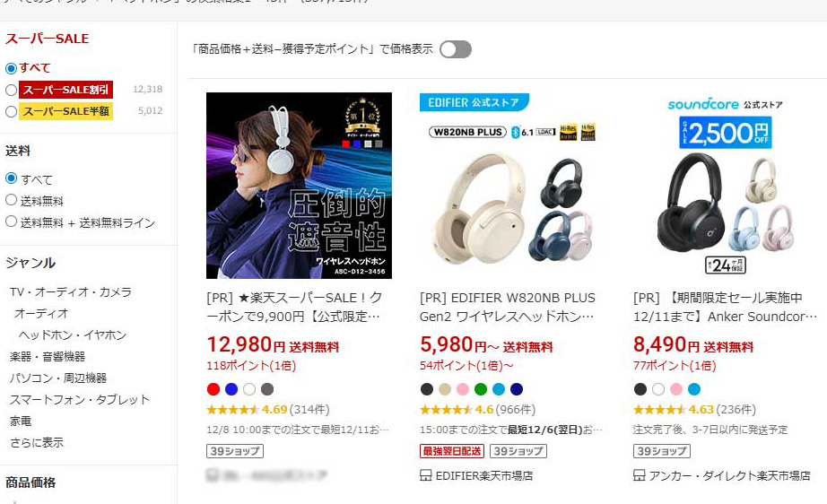Click the アンカー・ダイレクト shop store icon
827x504 pixels.
(639, 475)
